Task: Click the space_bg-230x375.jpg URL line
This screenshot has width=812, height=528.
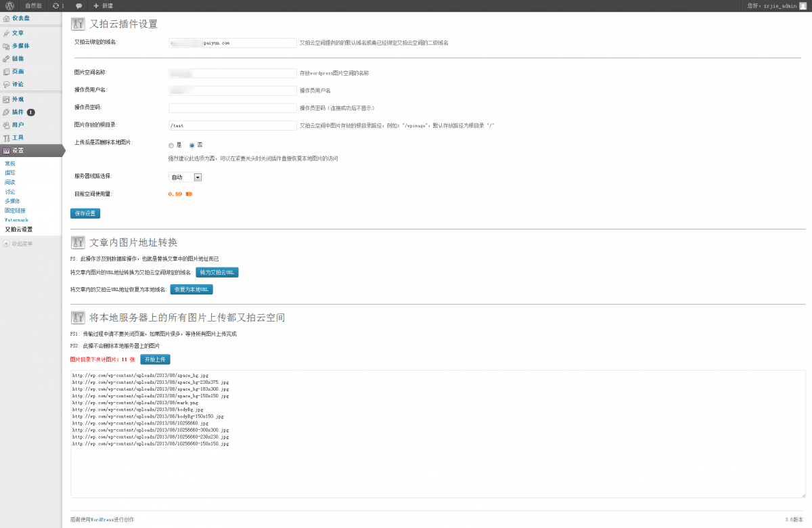Action: 150,382
